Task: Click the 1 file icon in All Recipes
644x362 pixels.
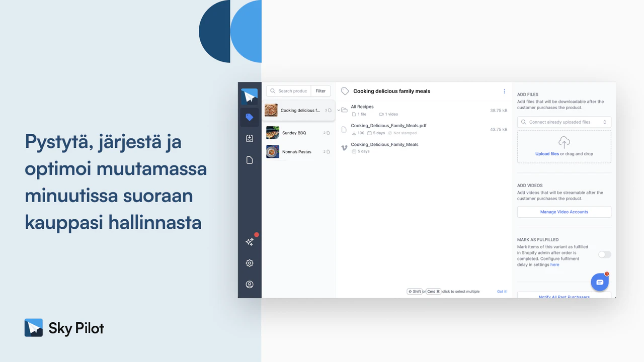Action: pyautogui.click(x=354, y=114)
